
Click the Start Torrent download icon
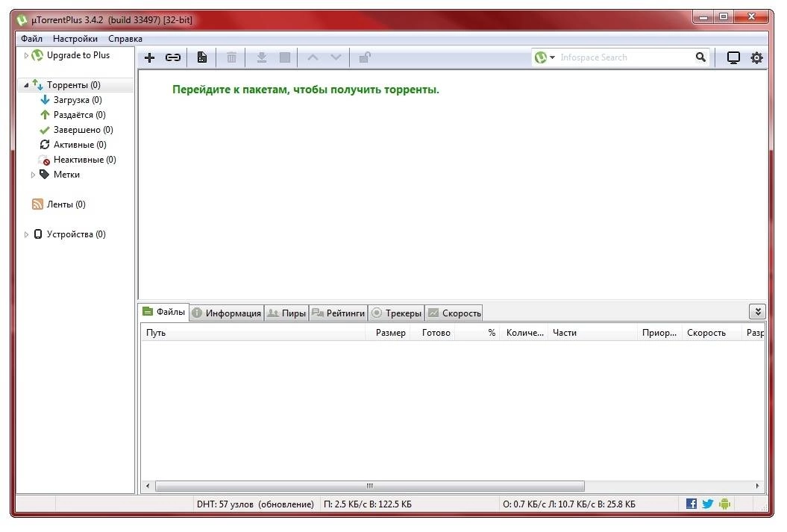pos(262,57)
